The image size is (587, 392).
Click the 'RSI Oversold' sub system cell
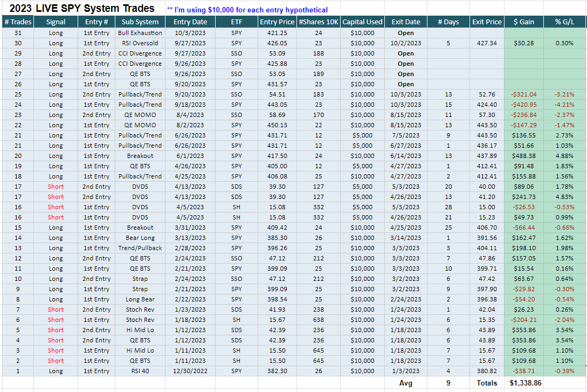[140, 43]
